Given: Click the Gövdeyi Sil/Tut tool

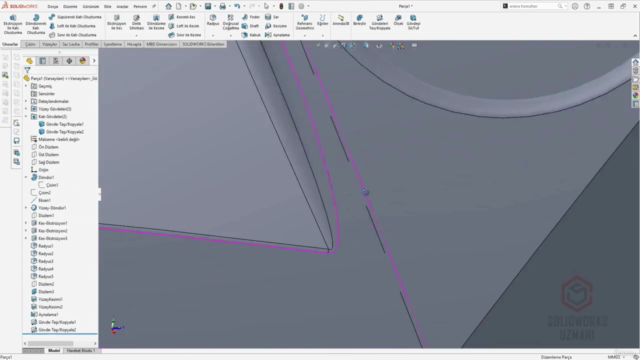Looking at the screenshot, I should (413, 22).
